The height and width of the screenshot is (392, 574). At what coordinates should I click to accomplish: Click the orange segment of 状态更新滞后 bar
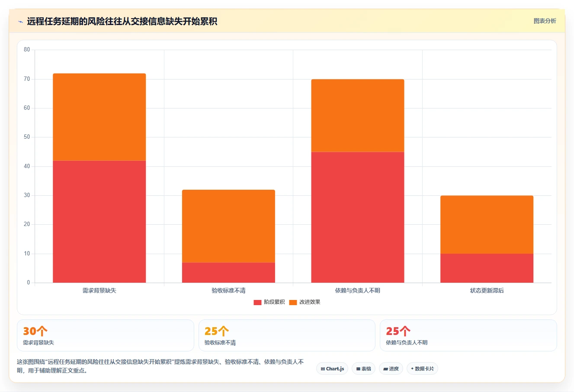coord(487,225)
